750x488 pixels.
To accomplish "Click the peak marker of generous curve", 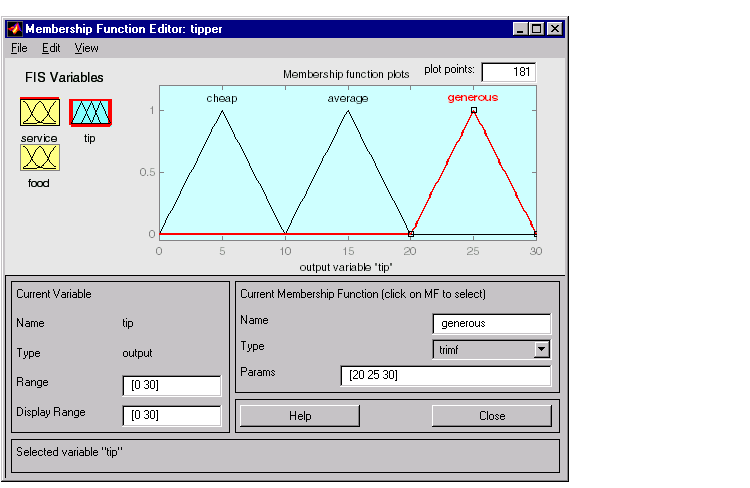I will click(x=473, y=110).
